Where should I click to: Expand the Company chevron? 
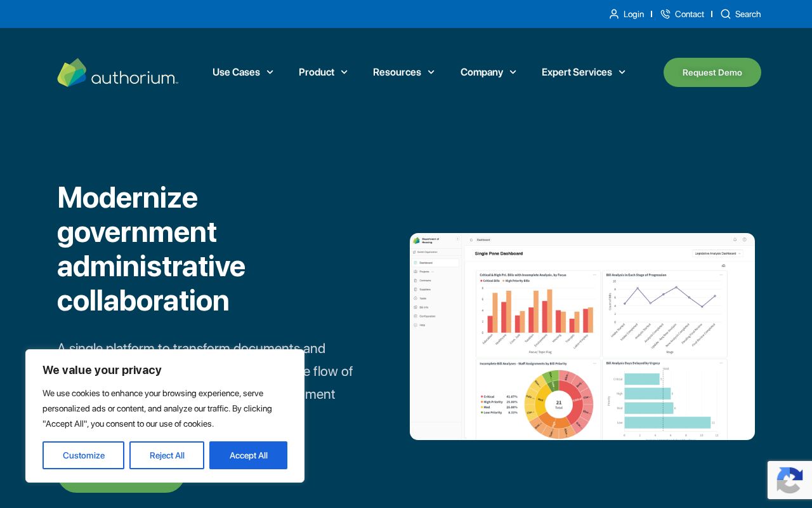click(513, 72)
